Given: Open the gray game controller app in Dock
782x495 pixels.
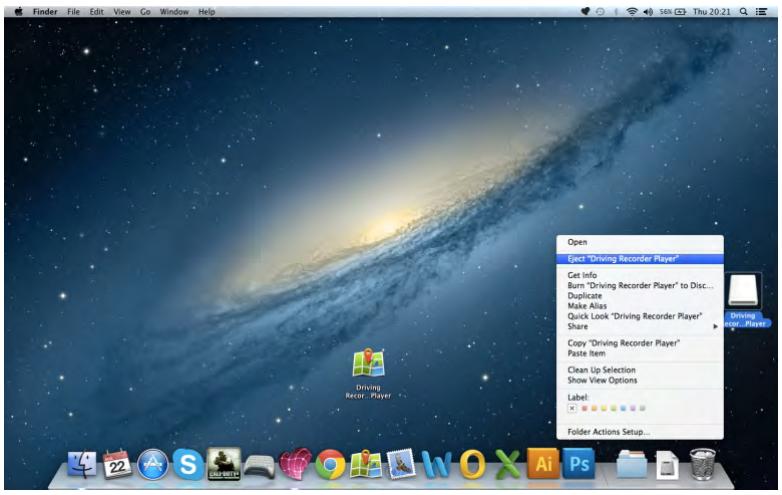Looking at the screenshot, I should coord(259,467).
